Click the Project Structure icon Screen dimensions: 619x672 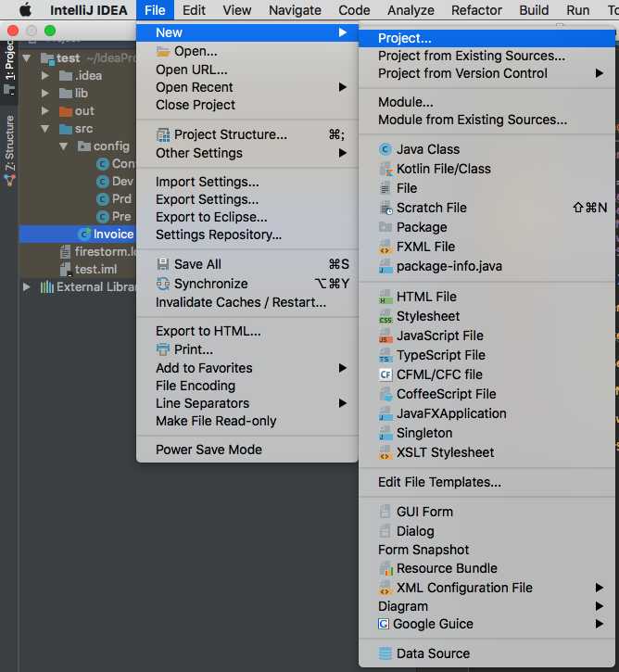(163, 135)
